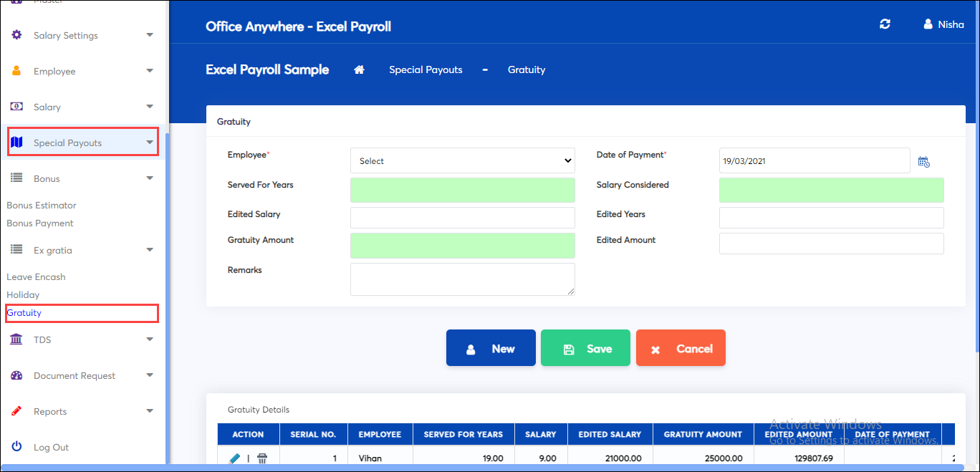Click the Date of Payment field
Image resolution: width=980 pixels, height=472 pixels.
815,161
